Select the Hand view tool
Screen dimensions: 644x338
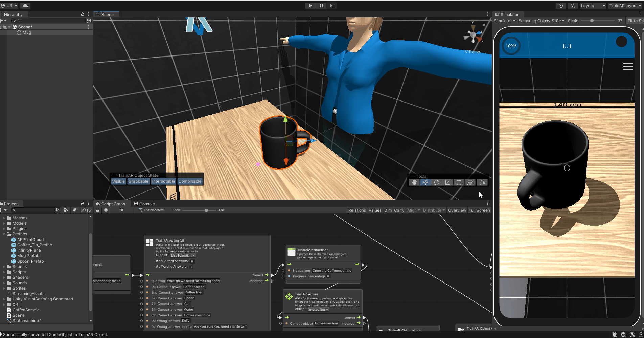pos(414,182)
